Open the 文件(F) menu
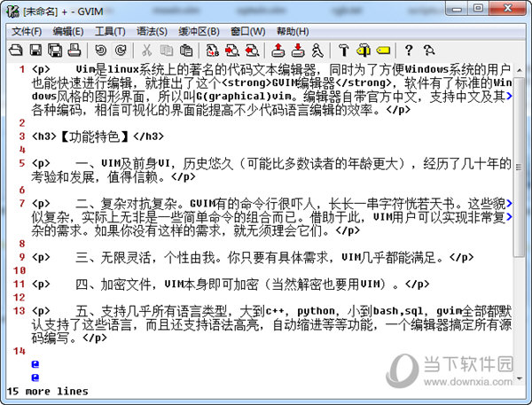 [x=27, y=32]
